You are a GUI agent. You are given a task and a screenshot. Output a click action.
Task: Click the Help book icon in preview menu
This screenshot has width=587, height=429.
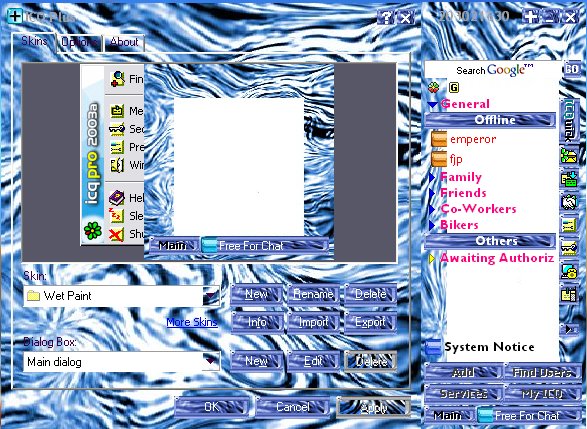(116, 198)
